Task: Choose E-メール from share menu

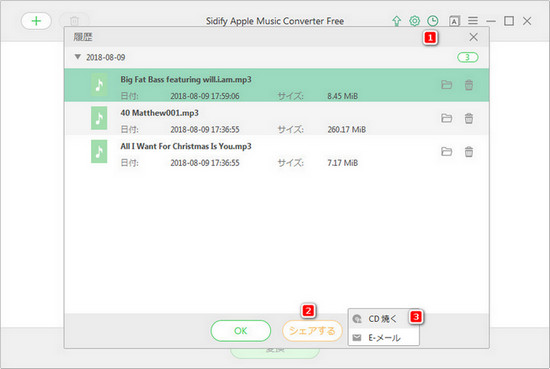Action: (x=383, y=337)
